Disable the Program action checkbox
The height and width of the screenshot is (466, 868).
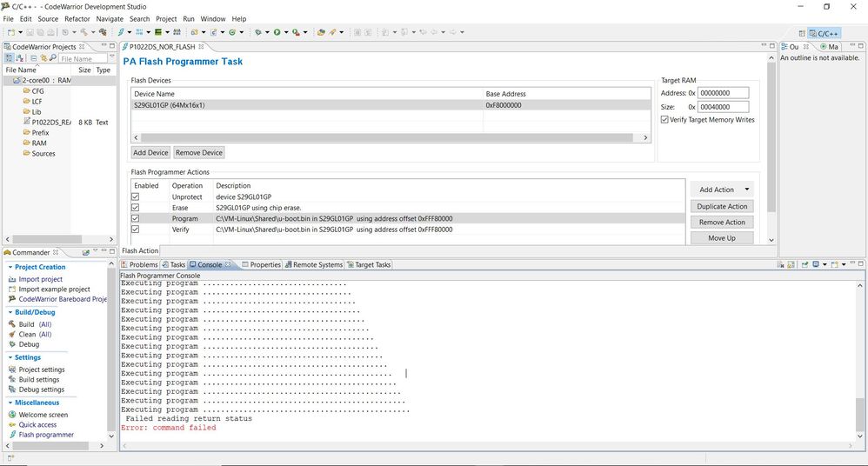coord(135,218)
